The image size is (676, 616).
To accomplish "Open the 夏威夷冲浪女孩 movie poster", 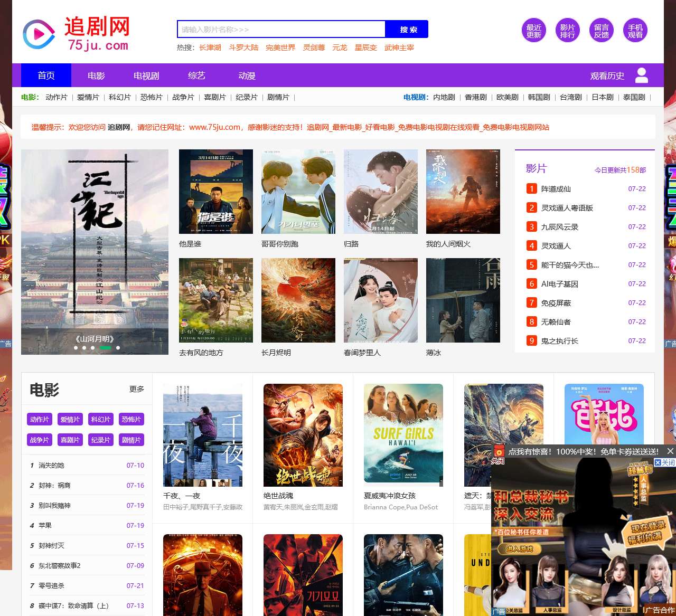I will click(x=403, y=435).
